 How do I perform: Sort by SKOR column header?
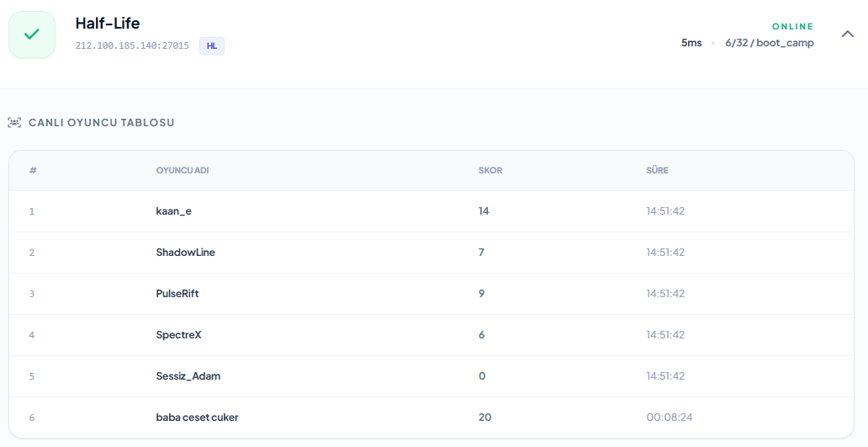click(490, 171)
